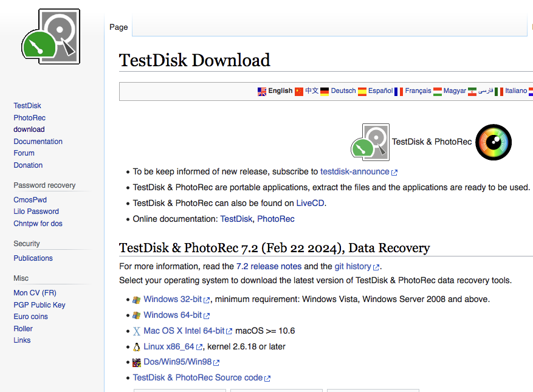Download Windows 64-bit version
The image size is (533, 392).
tap(173, 315)
